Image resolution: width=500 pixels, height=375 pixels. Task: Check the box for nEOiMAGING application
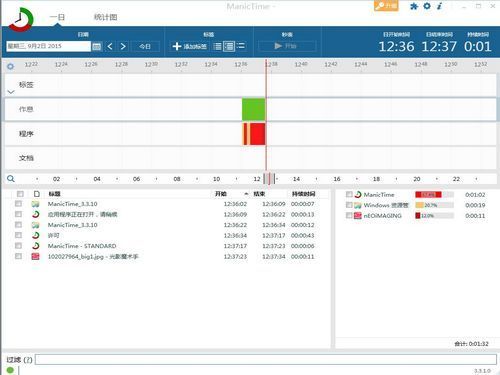[349, 215]
